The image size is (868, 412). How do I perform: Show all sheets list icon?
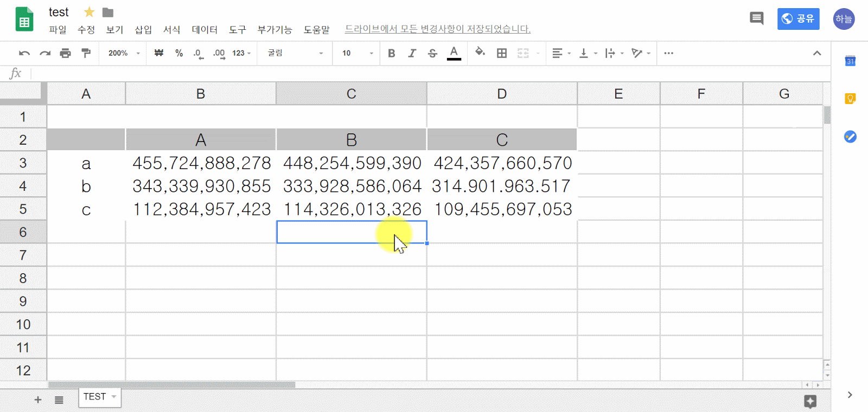[59, 400]
